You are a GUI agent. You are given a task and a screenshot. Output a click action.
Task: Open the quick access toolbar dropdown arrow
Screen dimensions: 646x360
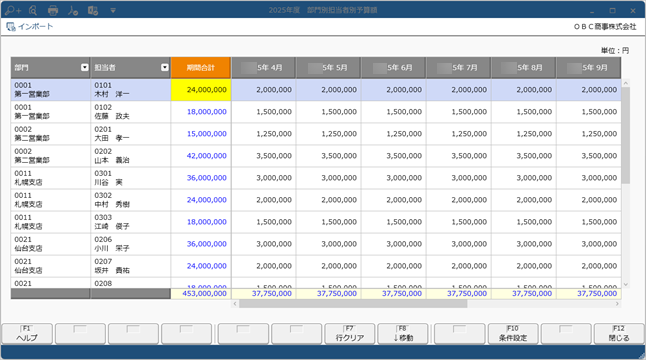[112, 11]
